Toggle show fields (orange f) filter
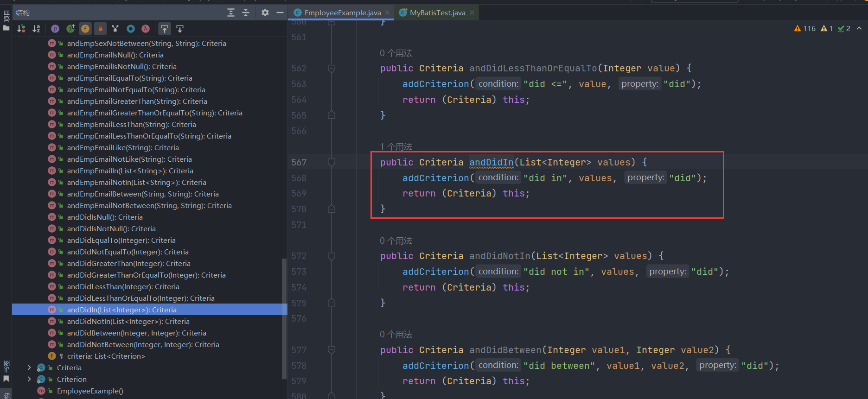 coord(85,29)
